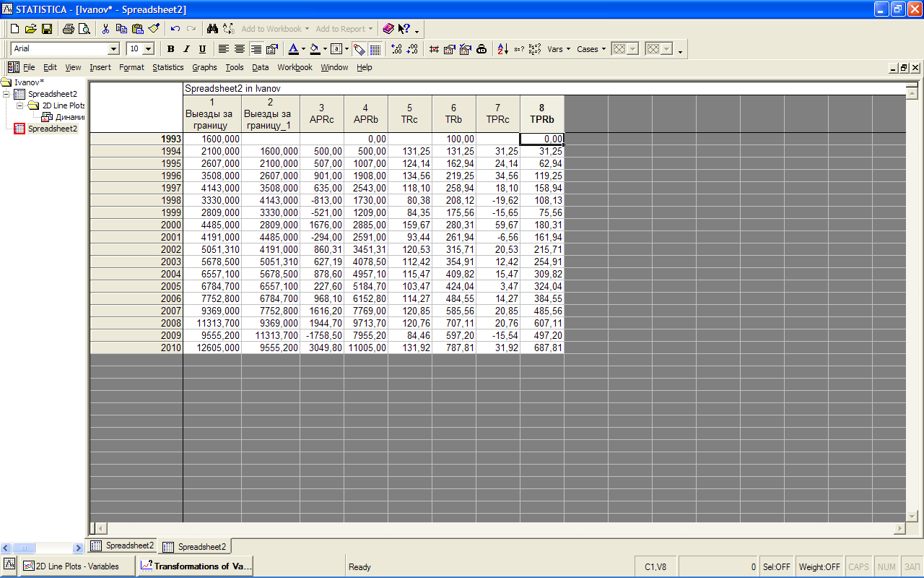Image resolution: width=924 pixels, height=578 pixels.
Task: Open the Graphs menu
Action: 204,67
